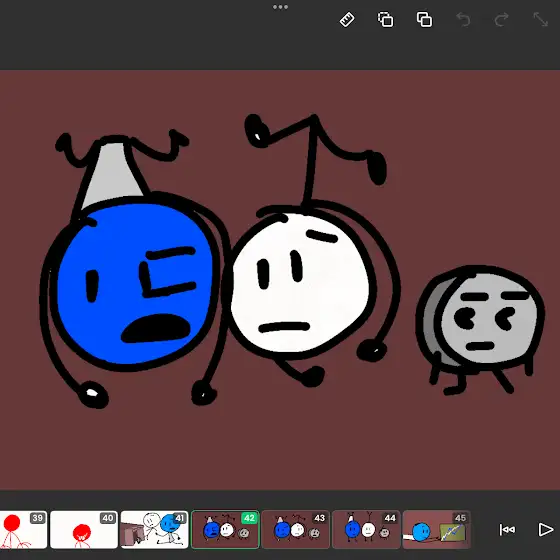Tap the blue character's face on canvas
This screenshot has width=560, height=560.
point(134,286)
